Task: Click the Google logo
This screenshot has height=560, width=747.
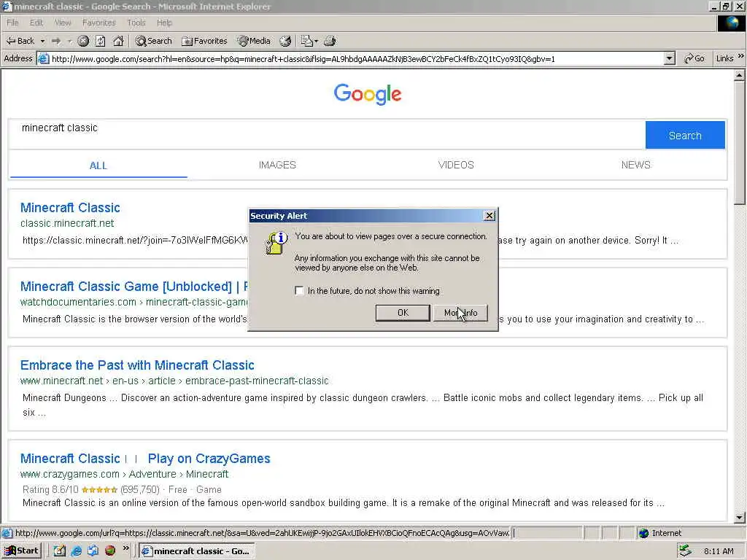Action: click(x=368, y=94)
